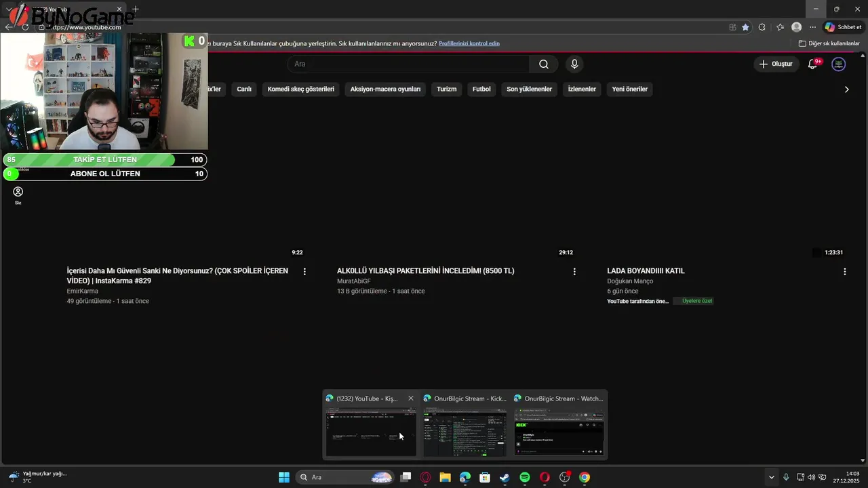Launch Opera GX from the taskbar
The width and height of the screenshot is (868, 488).
click(425, 477)
